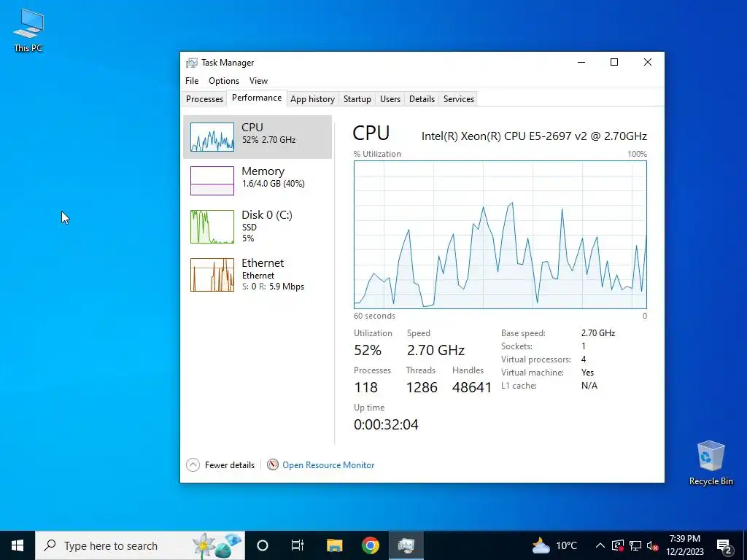Screen dimensions: 747x560
Task: Go to the Startup tab
Action: pos(357,99)
